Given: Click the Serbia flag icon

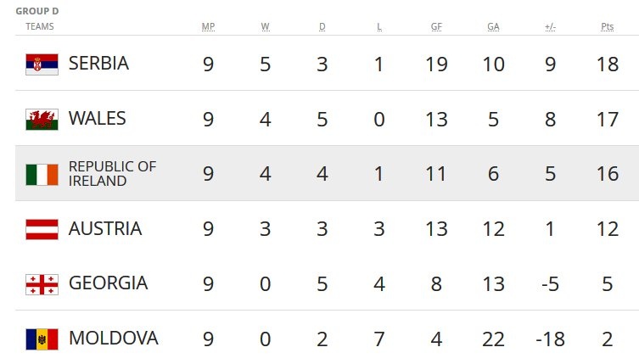Looking at the screenshot, I should pyautogui.click(x=42, y=64).
